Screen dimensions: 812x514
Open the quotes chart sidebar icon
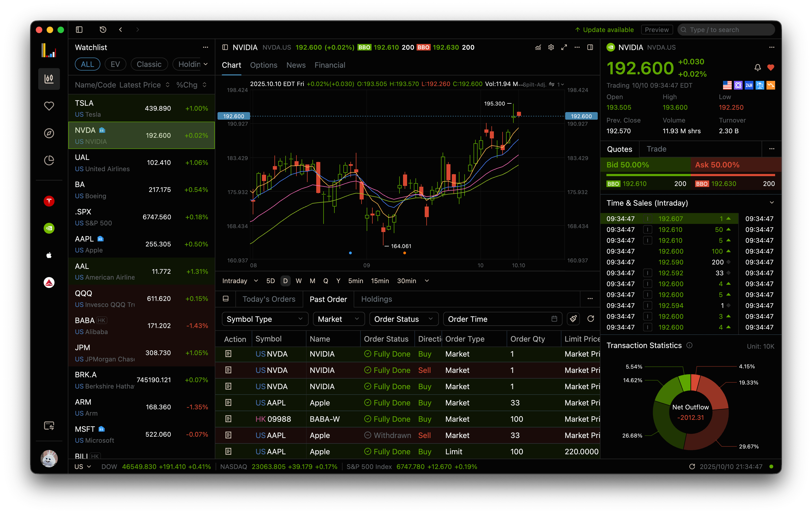pos(49,79)
